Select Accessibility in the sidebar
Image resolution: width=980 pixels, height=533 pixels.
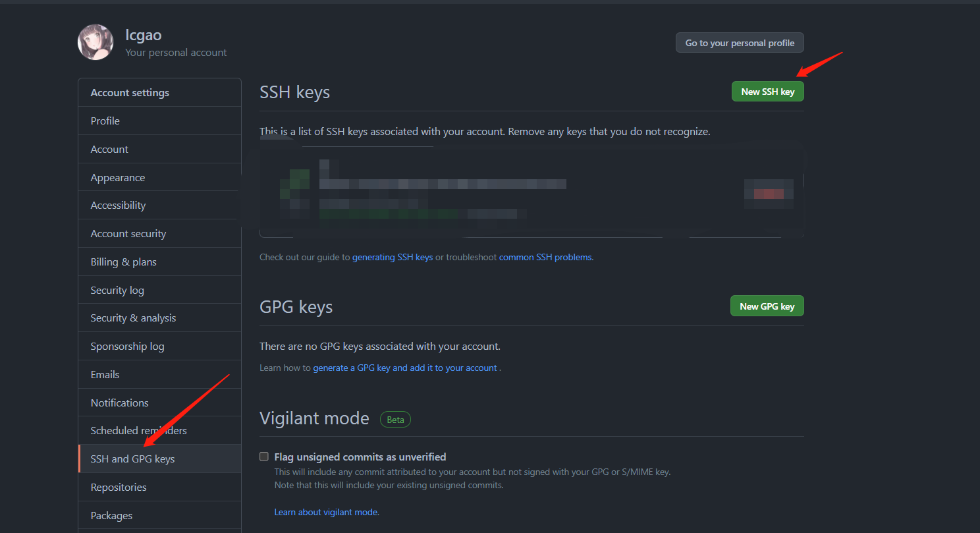pos(159,206)
